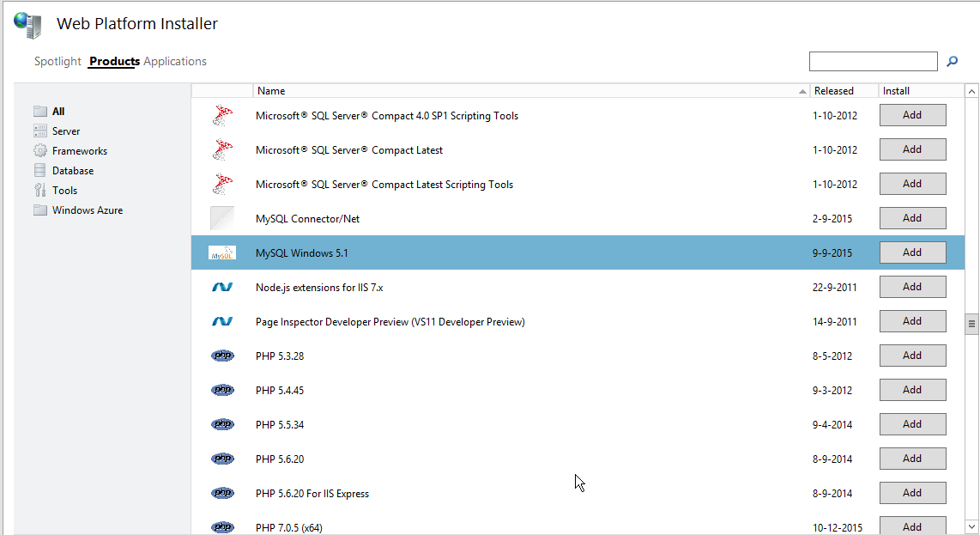Click the 9-4-2014 release date

point(832,425)
